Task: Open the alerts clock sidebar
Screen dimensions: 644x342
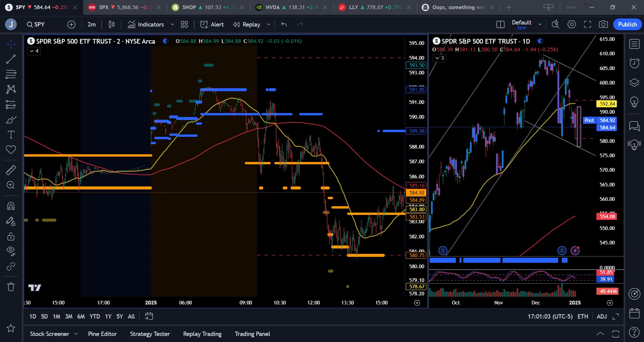Action: (x=634, y=63)
